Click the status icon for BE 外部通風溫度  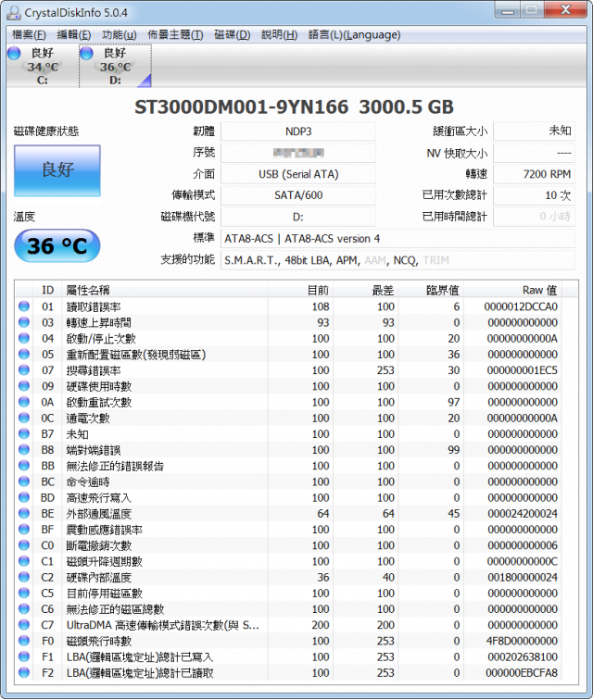[24, 513]
